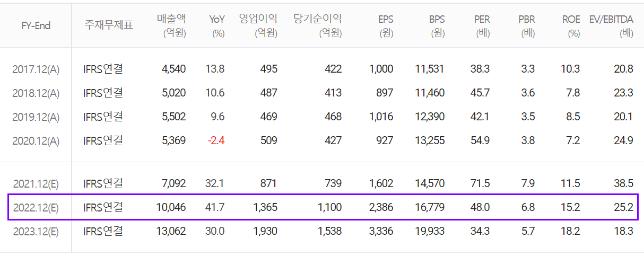Click net income value 468
The image size is (644, 256).
(x=333, y=117)
